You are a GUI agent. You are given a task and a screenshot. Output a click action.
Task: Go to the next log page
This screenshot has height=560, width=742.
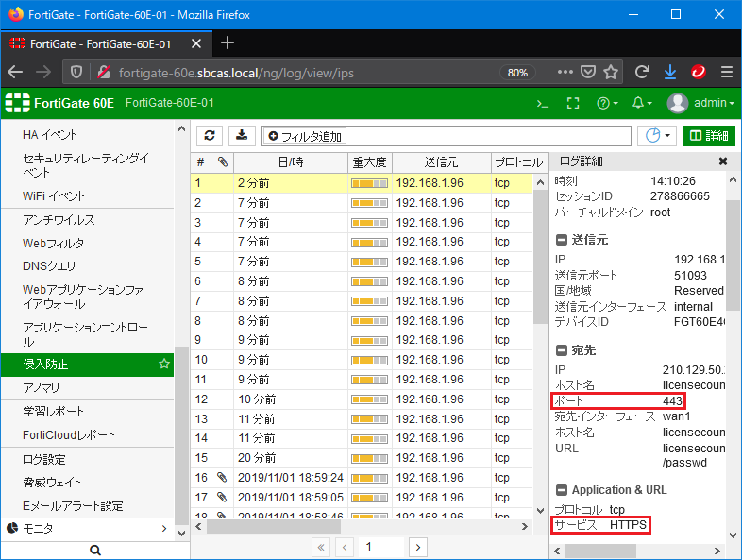(417, 547)
